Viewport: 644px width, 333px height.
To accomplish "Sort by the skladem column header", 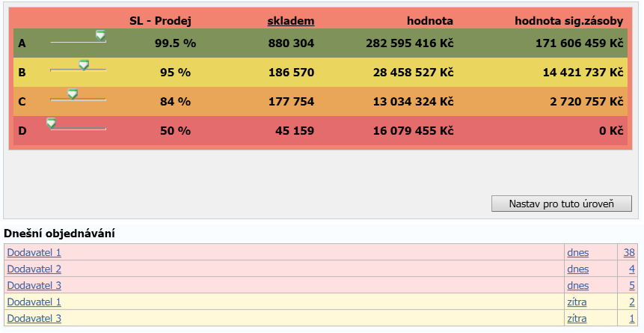I will pos(291,21).
